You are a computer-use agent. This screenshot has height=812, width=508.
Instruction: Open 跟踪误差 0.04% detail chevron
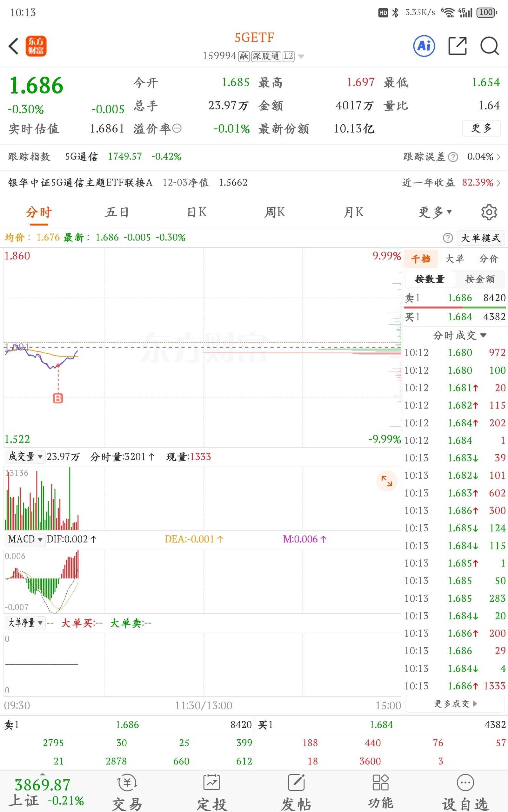tap(498, 157)
